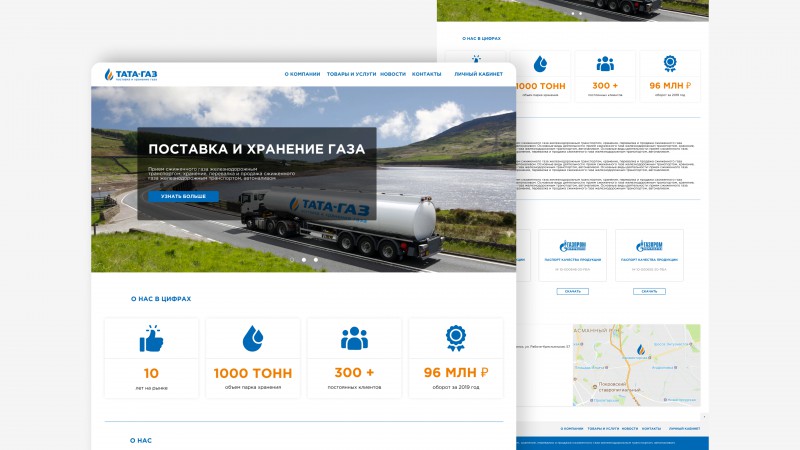Open the ТОВАРЫ И УСЛУГИ menu item

[351, 74]
